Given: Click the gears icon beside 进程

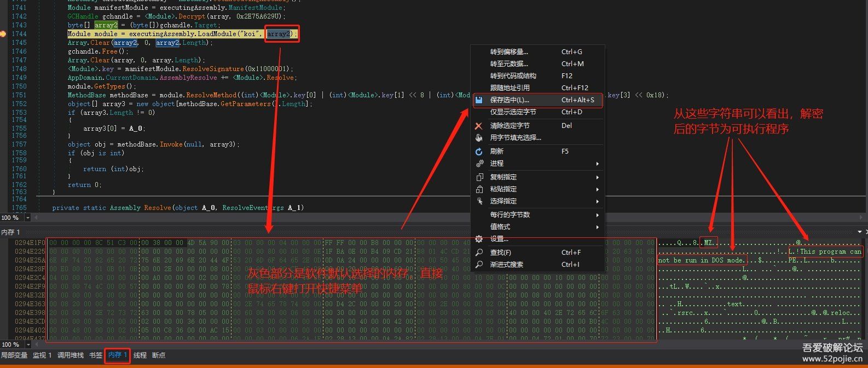Looking at the screenshot, I should click(479, 163).
